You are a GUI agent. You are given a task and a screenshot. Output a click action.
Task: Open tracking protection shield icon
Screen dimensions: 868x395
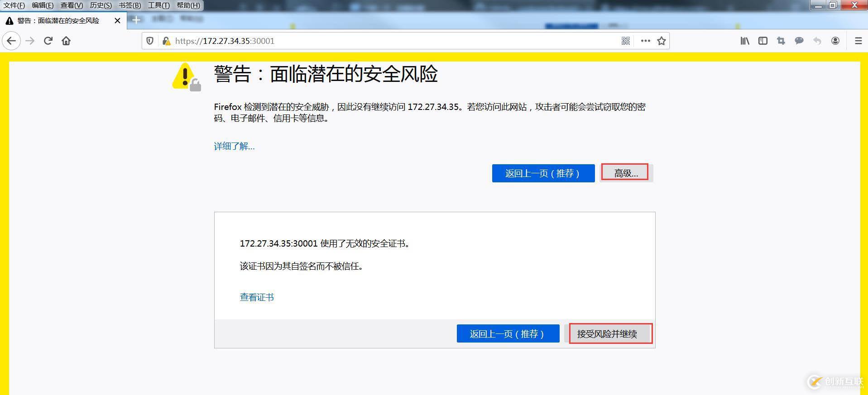click(150, 41)
